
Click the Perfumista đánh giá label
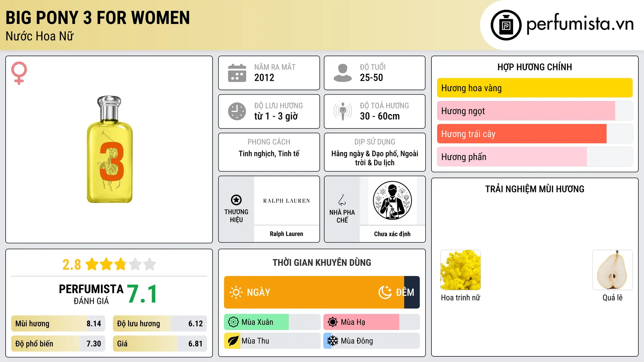pyautogui.click(x=91, y=294)
